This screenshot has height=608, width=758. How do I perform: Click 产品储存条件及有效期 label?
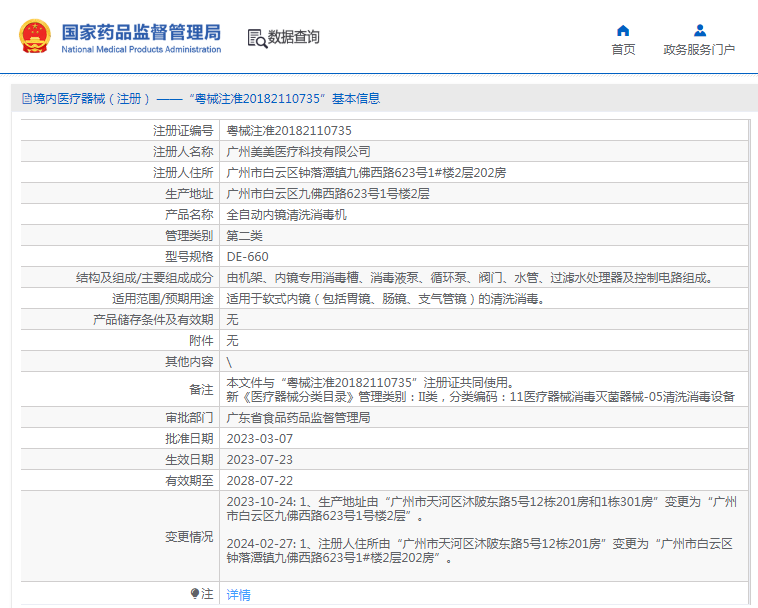153,320
